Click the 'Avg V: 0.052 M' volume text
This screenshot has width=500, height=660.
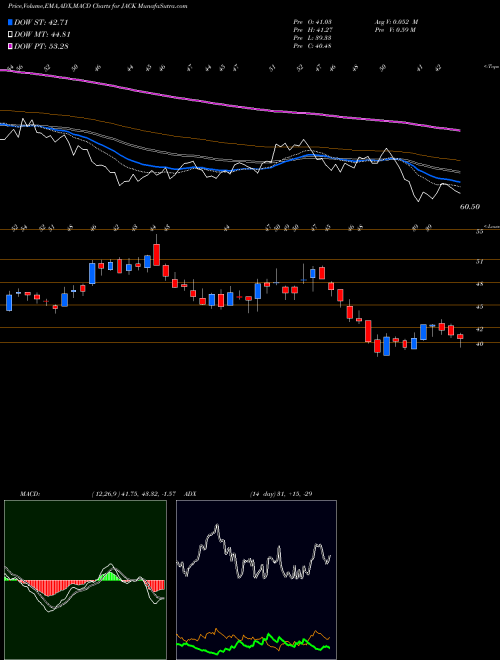pos(396,22)
